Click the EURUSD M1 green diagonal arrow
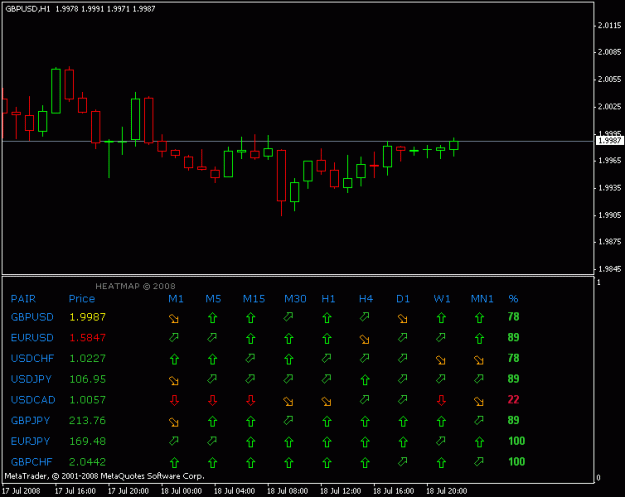Screen dimensions: 625x497 point(174,338)
